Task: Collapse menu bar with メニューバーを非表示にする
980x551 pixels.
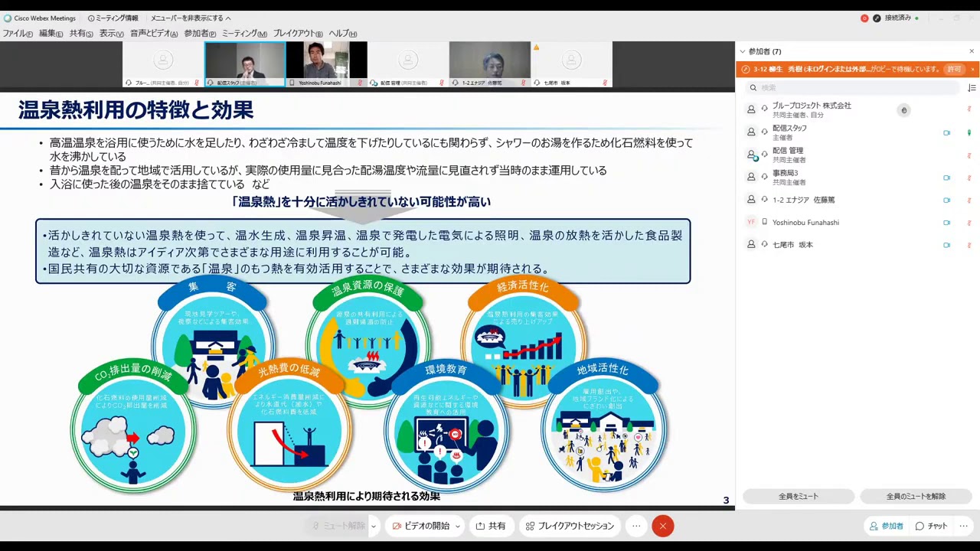Action: pyautogui.click(x=191, y=18)
